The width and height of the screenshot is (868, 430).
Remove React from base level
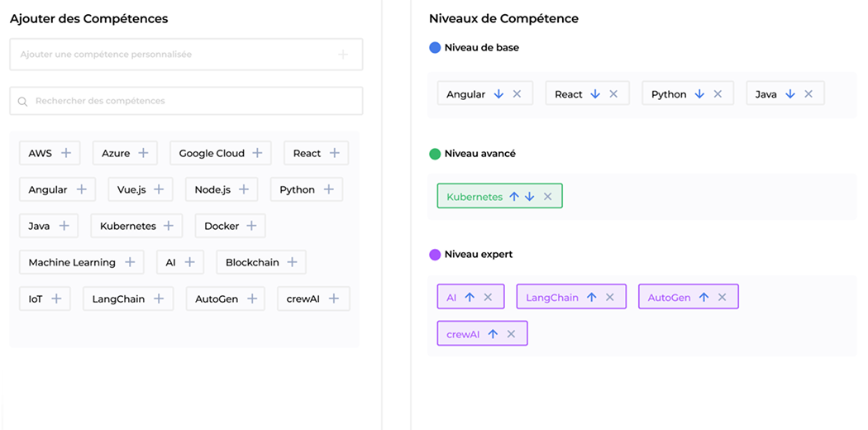[613, 94]
